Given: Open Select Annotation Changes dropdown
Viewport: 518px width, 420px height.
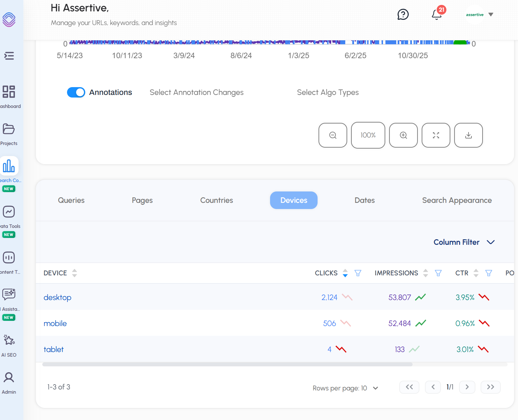Looking at the screenshot, I should pyautogui.click(x=197, y=92).
